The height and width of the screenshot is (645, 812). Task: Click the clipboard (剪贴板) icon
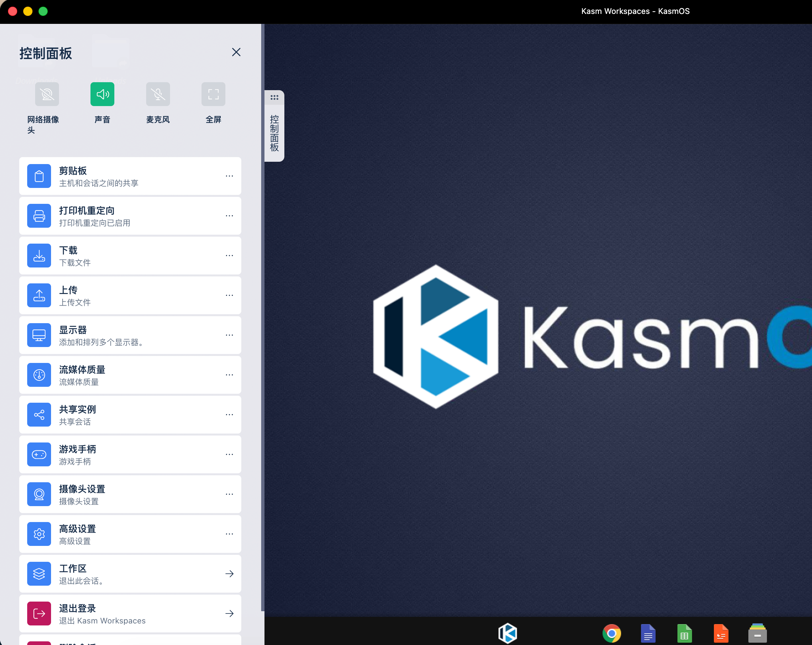pos(39,176)
